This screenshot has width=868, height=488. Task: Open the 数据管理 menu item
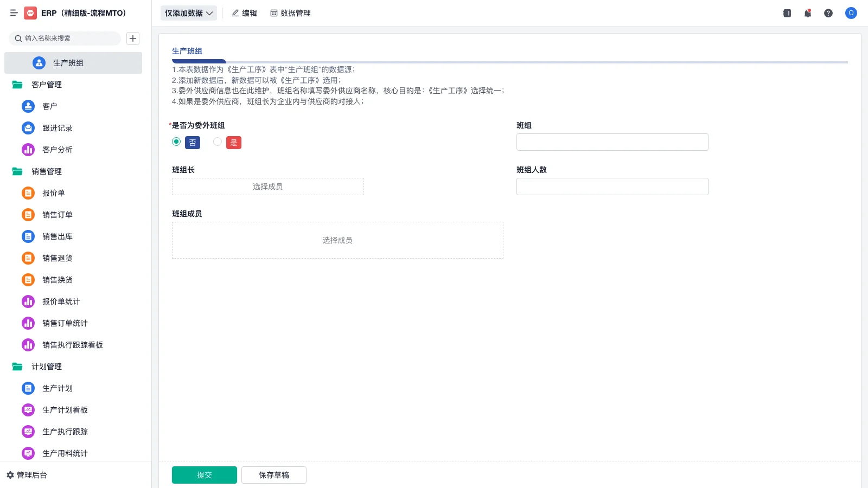point(290,13)
